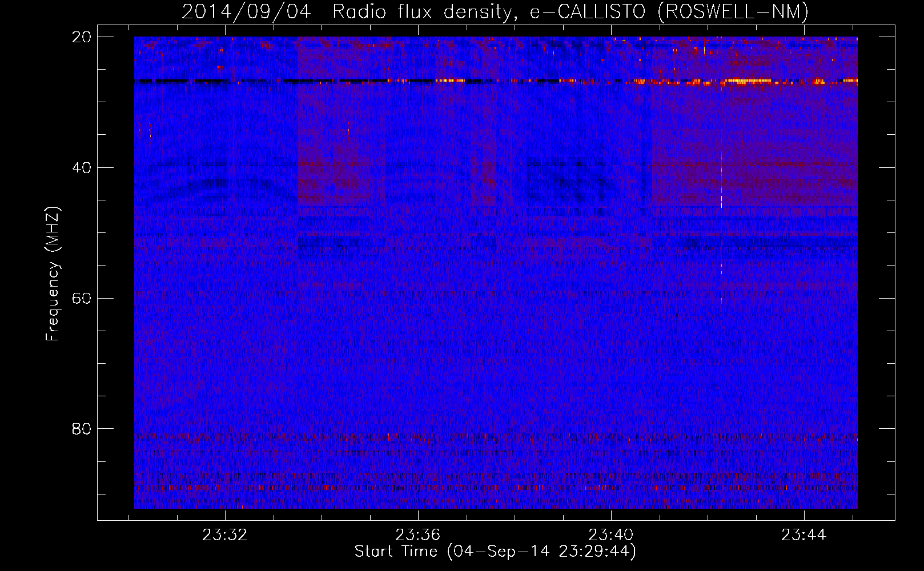The height and width of the screenshot is (571, 924).
Task: Click the '23:32' time tick label
Action: (225, 535)
